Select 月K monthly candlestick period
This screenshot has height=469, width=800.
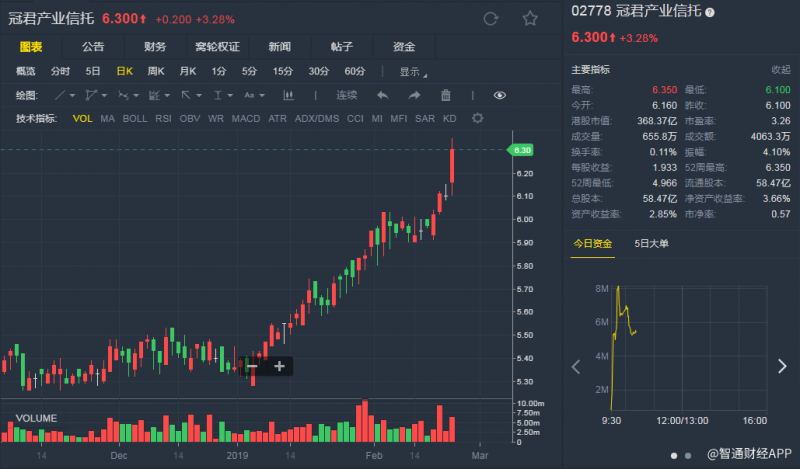pyautogui.click(x=187, y=71)
